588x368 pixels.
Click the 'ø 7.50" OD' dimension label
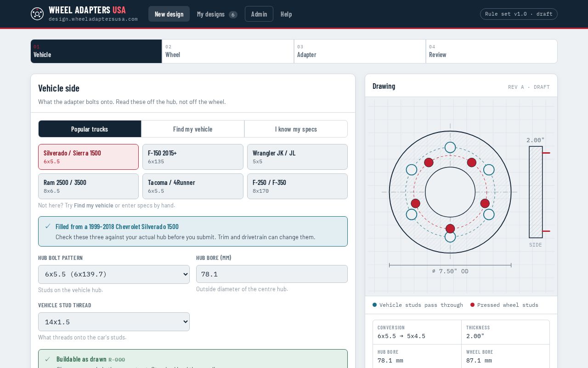450,271
